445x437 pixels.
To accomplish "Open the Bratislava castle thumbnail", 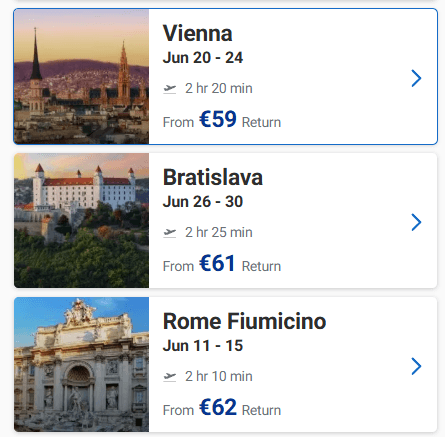I will [x=81, y=220].
